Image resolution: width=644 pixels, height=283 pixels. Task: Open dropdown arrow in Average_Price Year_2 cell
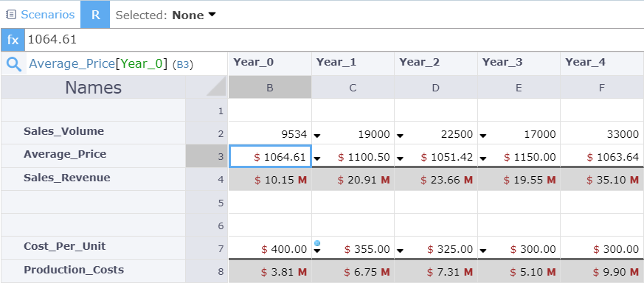[x=401, y=158]
